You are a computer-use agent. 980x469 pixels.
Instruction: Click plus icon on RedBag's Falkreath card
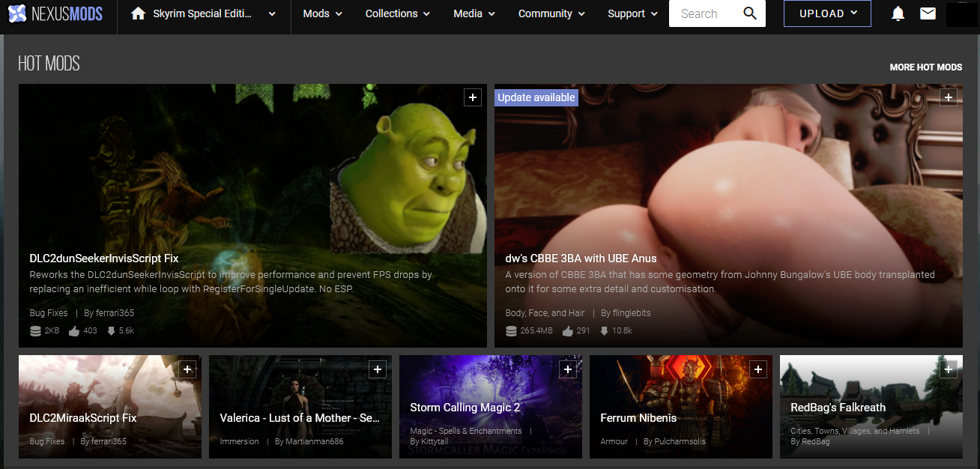click(948, 369)
